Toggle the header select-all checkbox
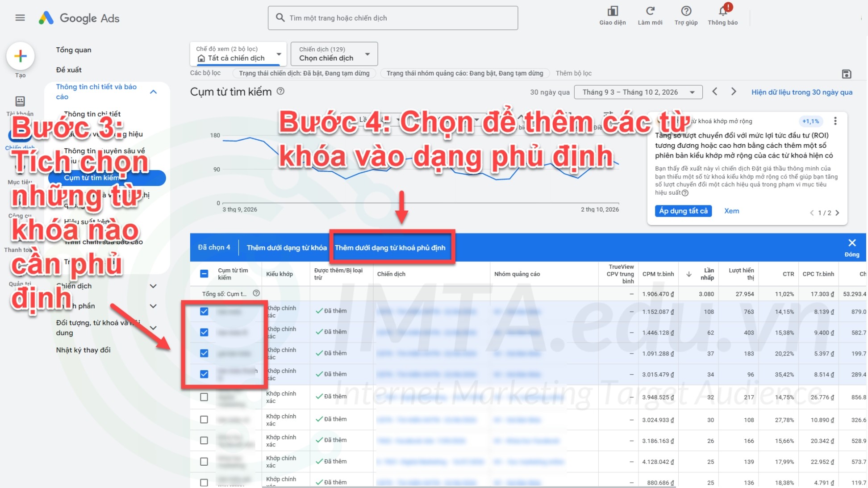 tap(204, 274)
